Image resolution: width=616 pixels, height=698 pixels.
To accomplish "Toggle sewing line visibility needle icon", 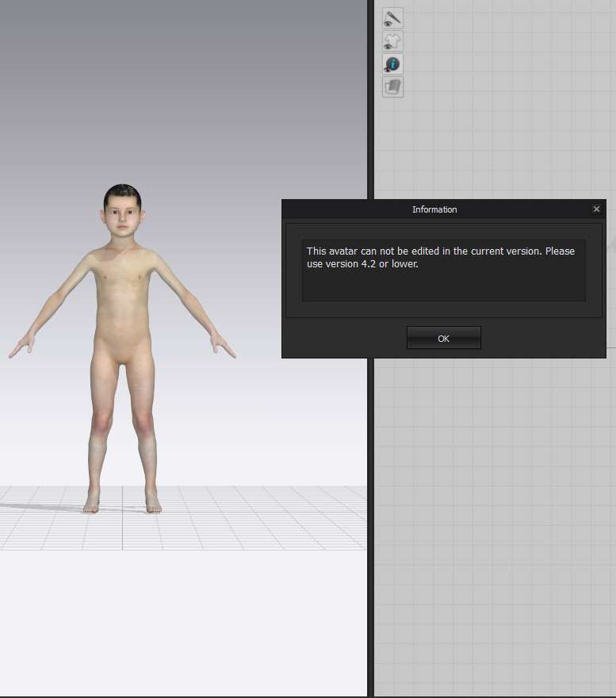I will pyautogui.click(x=392, y=17).
